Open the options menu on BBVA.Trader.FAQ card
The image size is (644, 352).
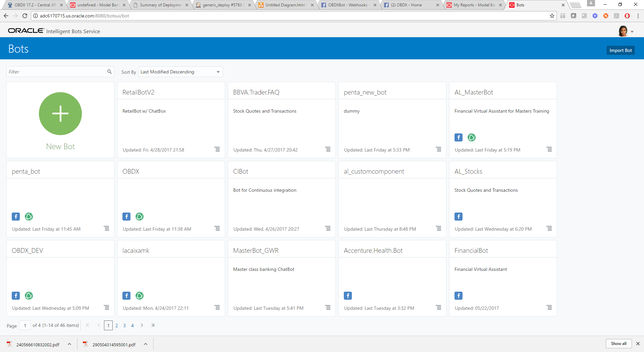pyautogui.click(x=328, y=149)
